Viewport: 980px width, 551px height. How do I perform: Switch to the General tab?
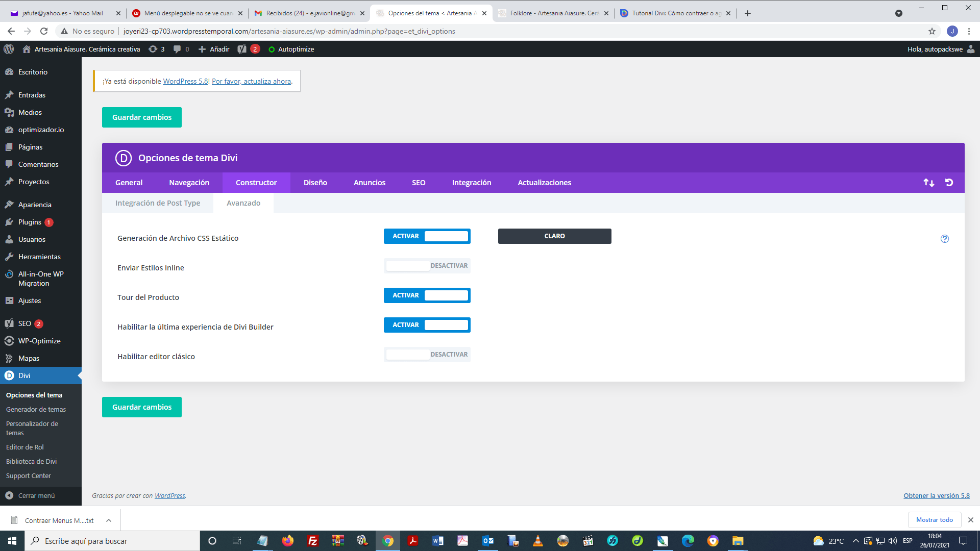(129, 183)
